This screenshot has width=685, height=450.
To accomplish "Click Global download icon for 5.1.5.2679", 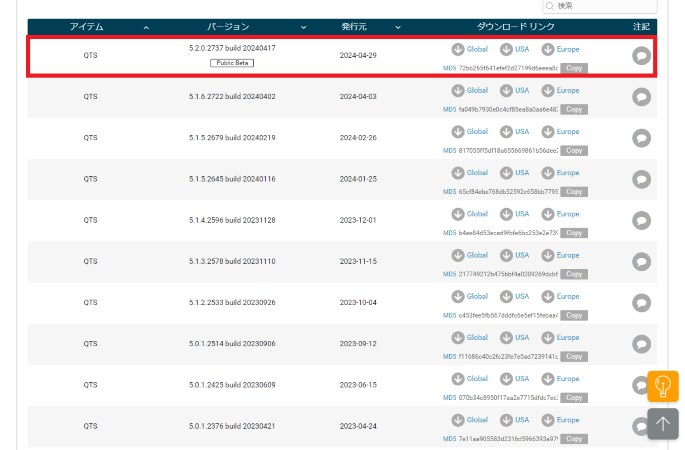I will click(458, 132).
